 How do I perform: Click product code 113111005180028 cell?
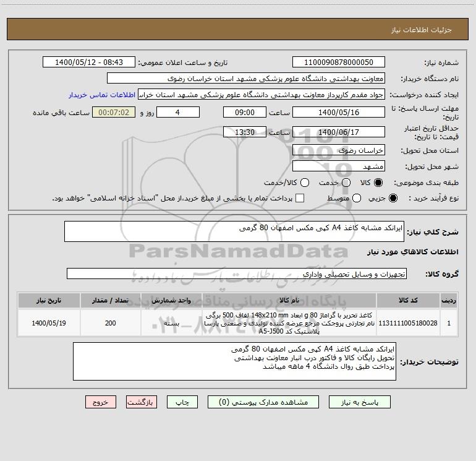point(408,323)
